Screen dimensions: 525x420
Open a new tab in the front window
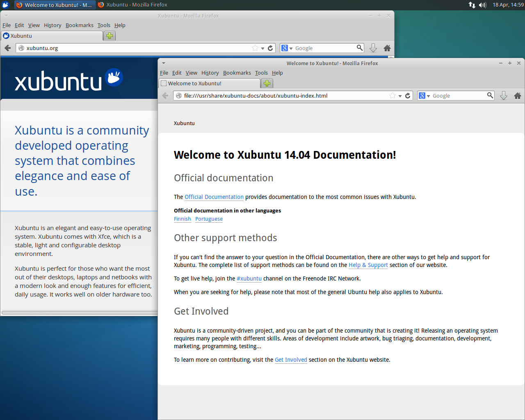click(x=267, y=83)
